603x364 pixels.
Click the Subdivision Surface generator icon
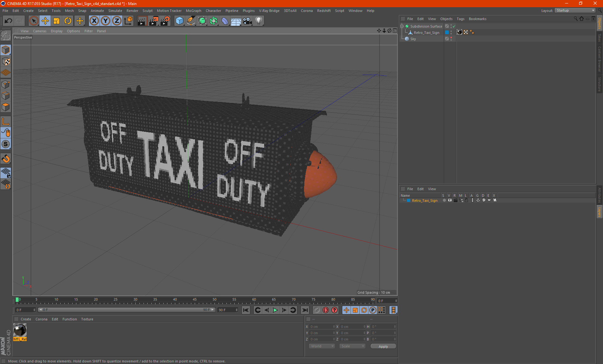[x=202, y=21]
